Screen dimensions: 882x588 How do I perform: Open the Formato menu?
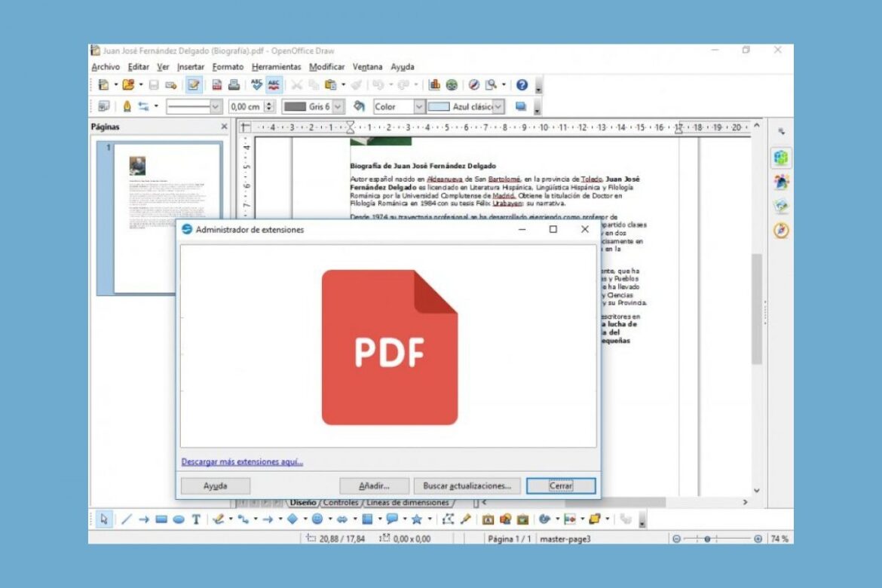[x=228, y=67]
